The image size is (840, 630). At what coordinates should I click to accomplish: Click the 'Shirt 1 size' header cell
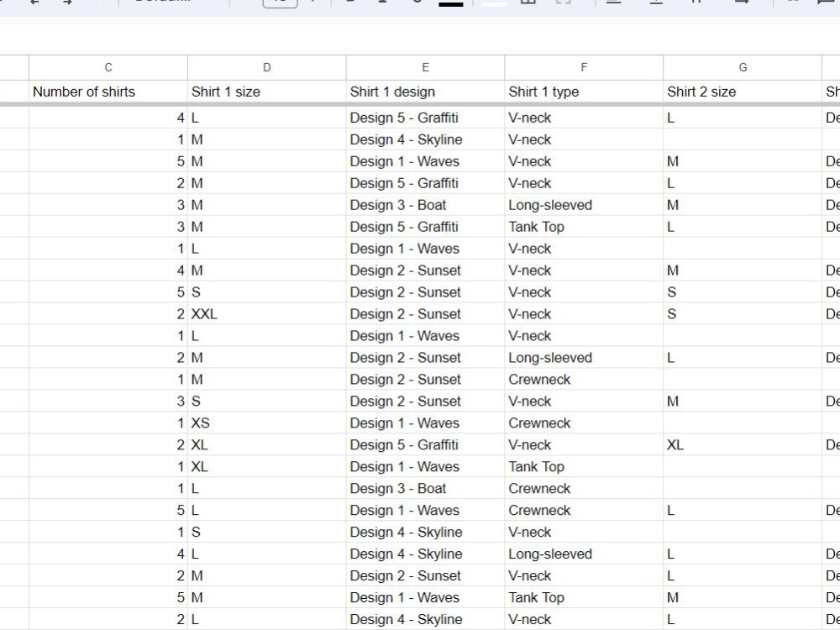click(267, 92)
